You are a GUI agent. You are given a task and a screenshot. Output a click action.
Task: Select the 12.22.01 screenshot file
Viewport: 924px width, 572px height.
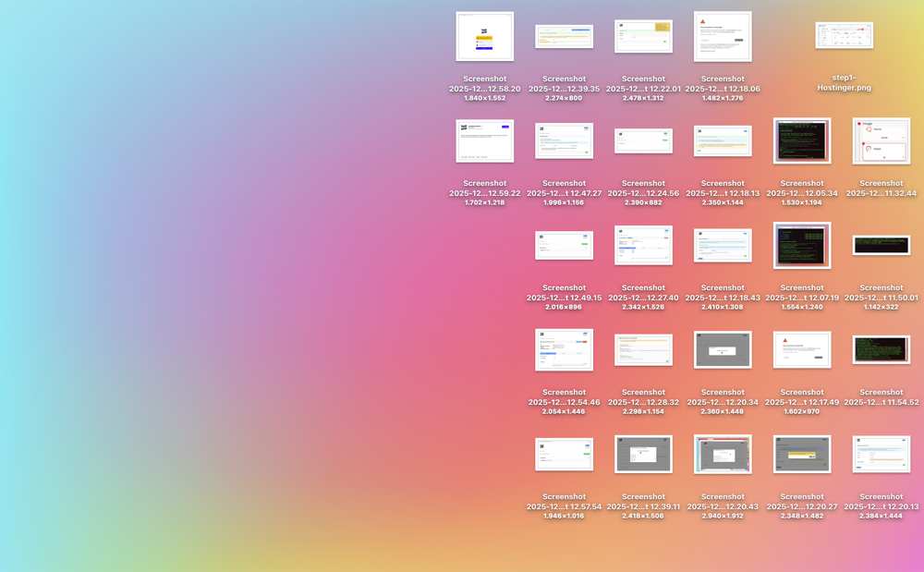point(644,37)
